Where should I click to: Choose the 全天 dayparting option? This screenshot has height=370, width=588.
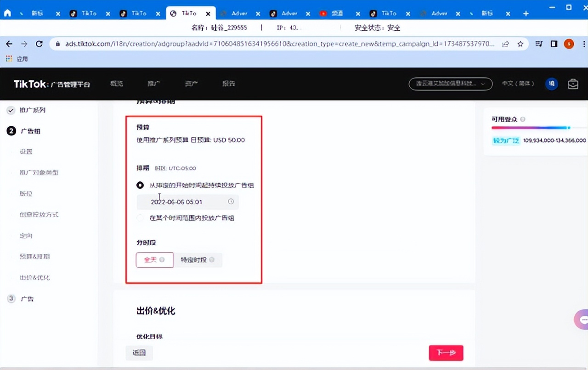click(154, 260)
